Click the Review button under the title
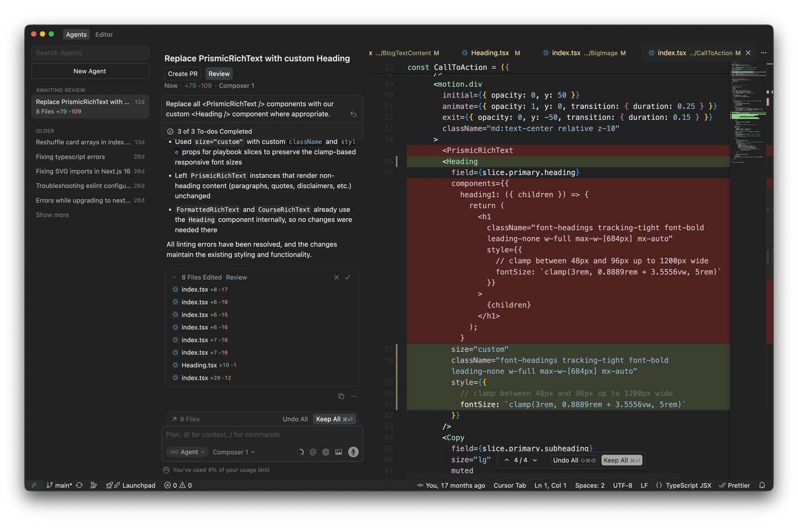 (219, 74)
